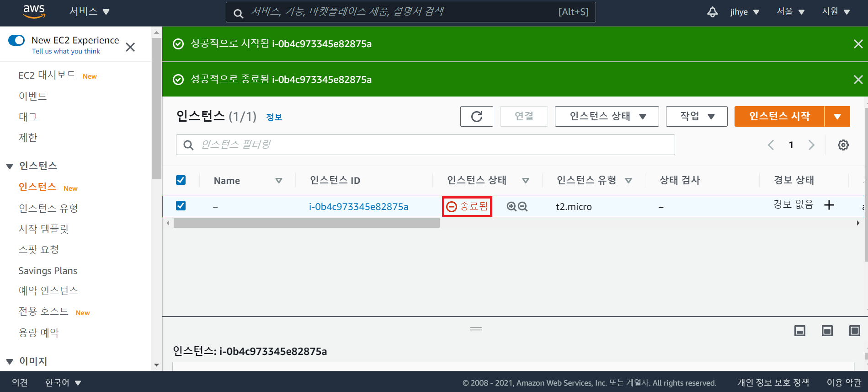Click zoom-in magnifier next to 종료됨
The image size is (868, 392).
[511, 207]
